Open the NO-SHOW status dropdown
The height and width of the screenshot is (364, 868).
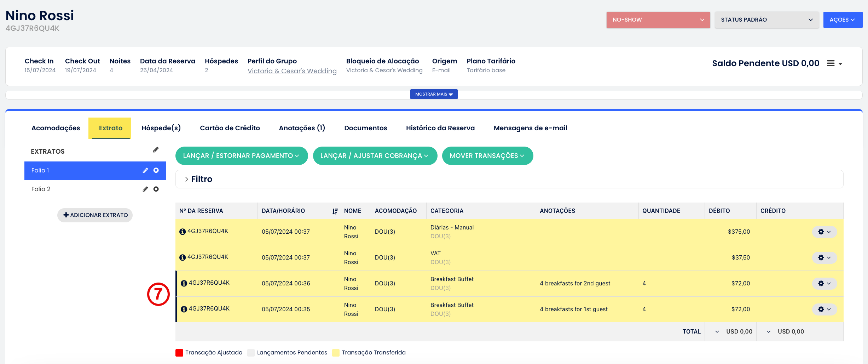pyautogui.click(x=658, y=20)
